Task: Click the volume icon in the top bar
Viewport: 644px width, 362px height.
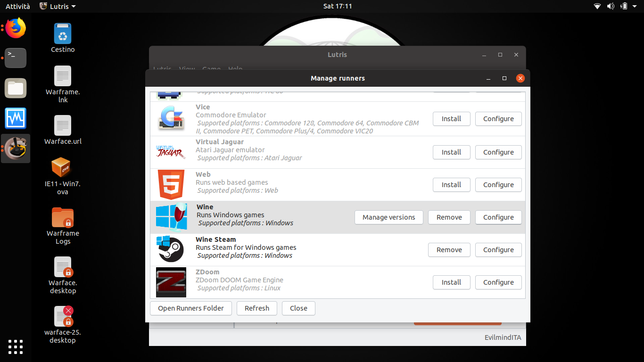Action: tap(611, 6)
